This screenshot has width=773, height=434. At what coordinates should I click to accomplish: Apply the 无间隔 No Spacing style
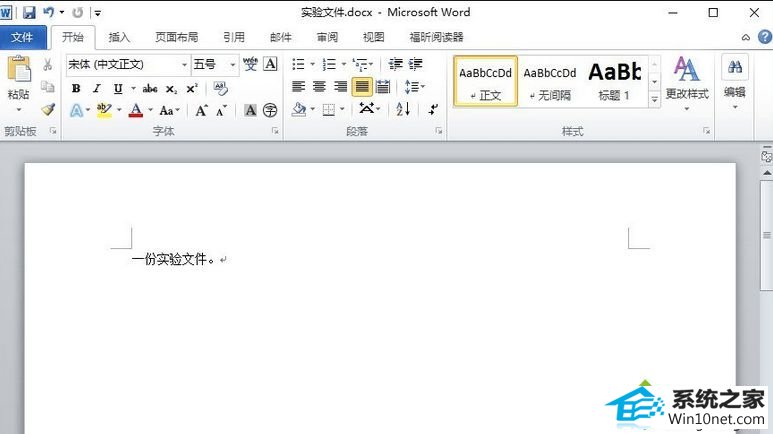550,81
